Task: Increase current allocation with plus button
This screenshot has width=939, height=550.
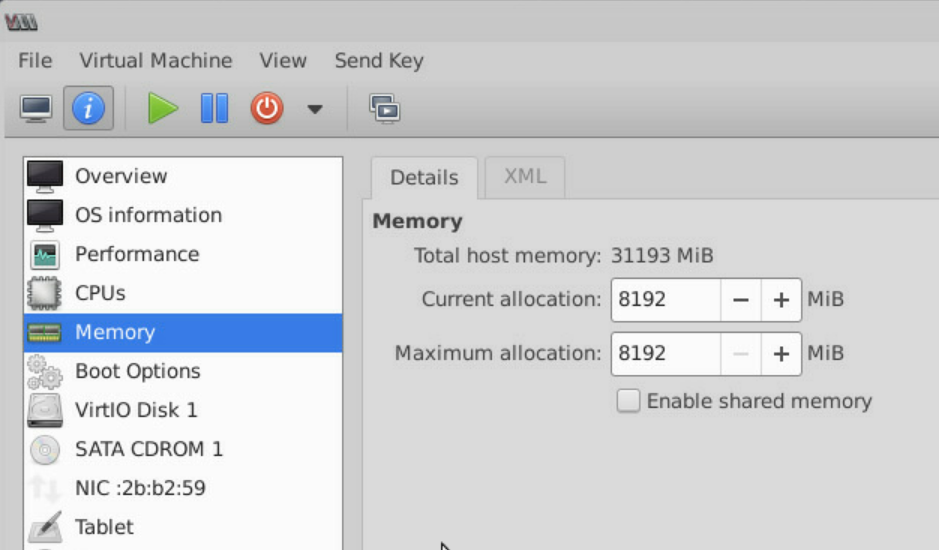Action: click(781, 300)
